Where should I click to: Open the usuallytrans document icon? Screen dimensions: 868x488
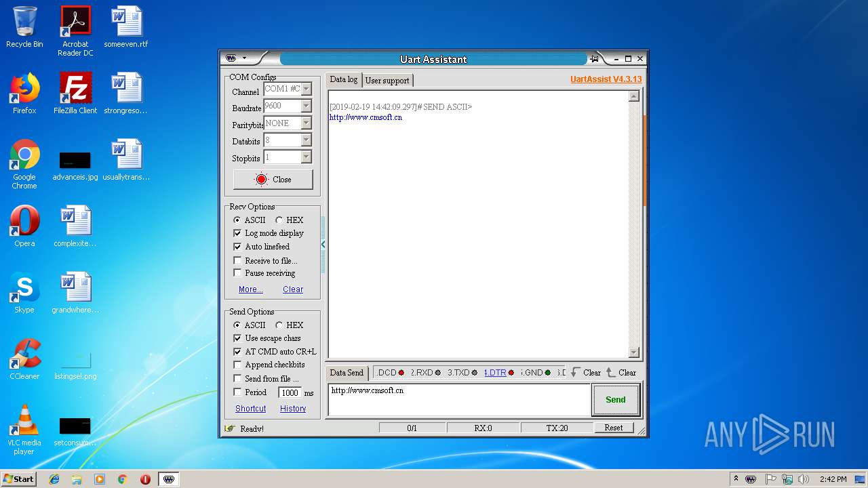click(x=126, y=160)
